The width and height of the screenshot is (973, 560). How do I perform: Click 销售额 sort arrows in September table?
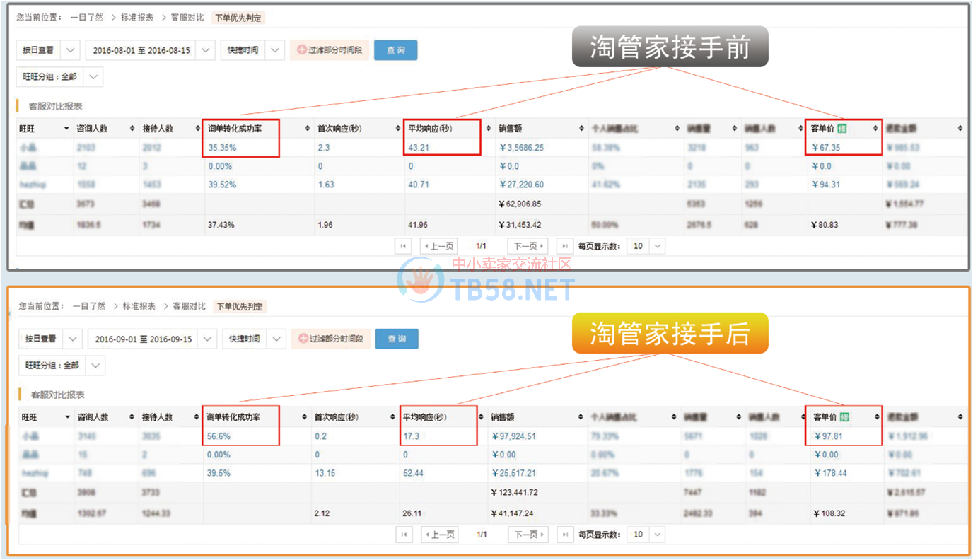[x=582, y=417]
